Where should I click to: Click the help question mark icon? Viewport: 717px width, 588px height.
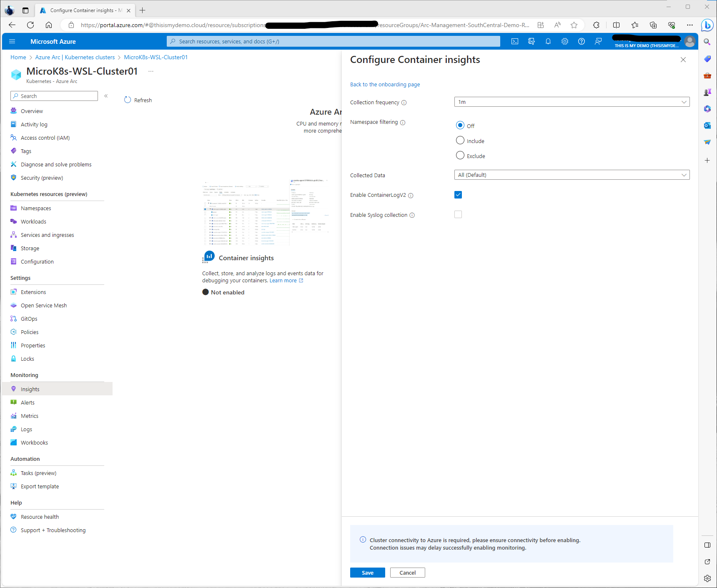click(x=582, y=41)
